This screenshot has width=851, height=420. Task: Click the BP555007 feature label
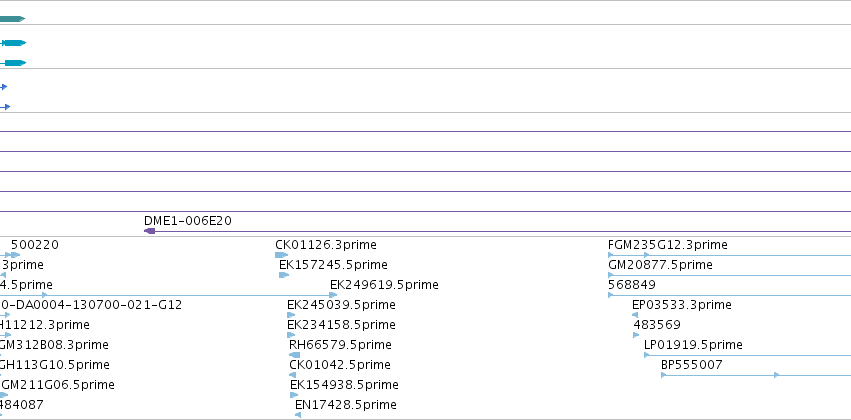[692, 365]
